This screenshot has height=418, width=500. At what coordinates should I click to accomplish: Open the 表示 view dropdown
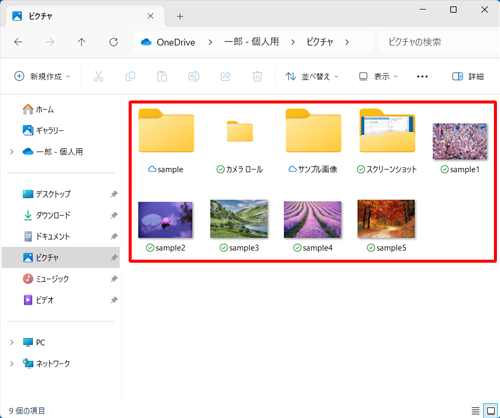(x=378, y=77)
